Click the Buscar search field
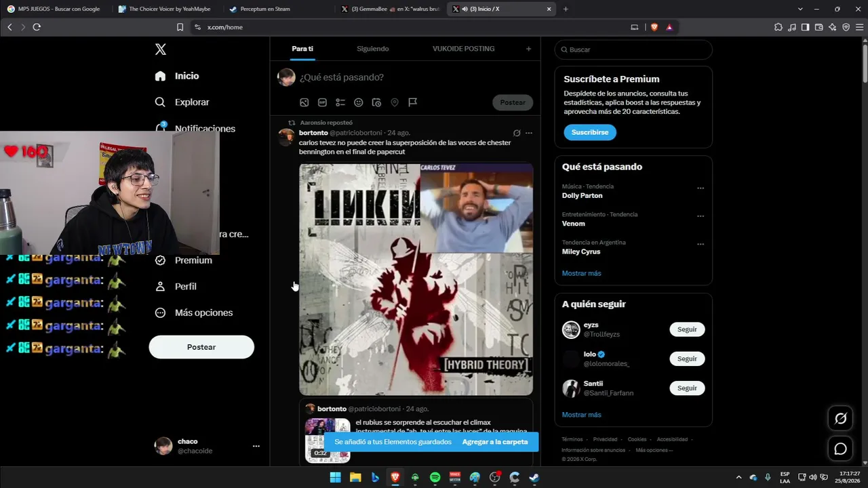The image size is (868, 488). click(633, 49)
